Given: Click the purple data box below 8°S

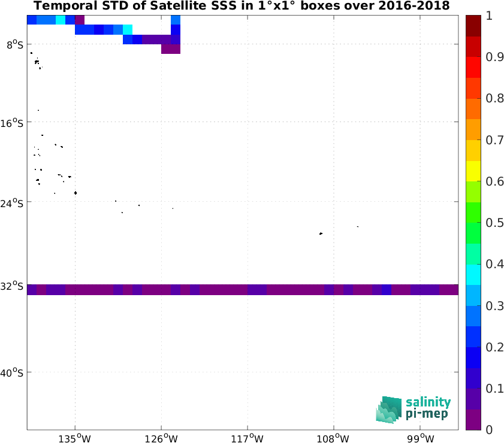Looking at the screenshot, I should pos(171,49).
